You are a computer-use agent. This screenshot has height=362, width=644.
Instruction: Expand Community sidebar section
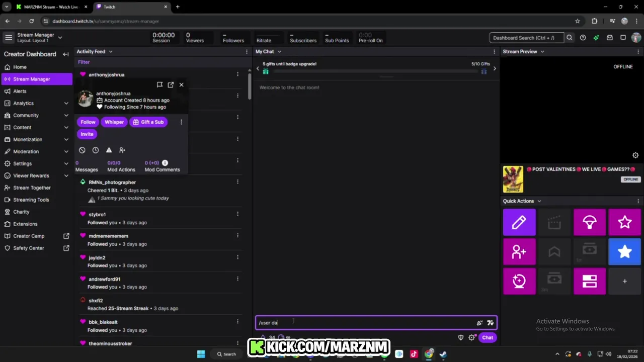pos(66,115)
